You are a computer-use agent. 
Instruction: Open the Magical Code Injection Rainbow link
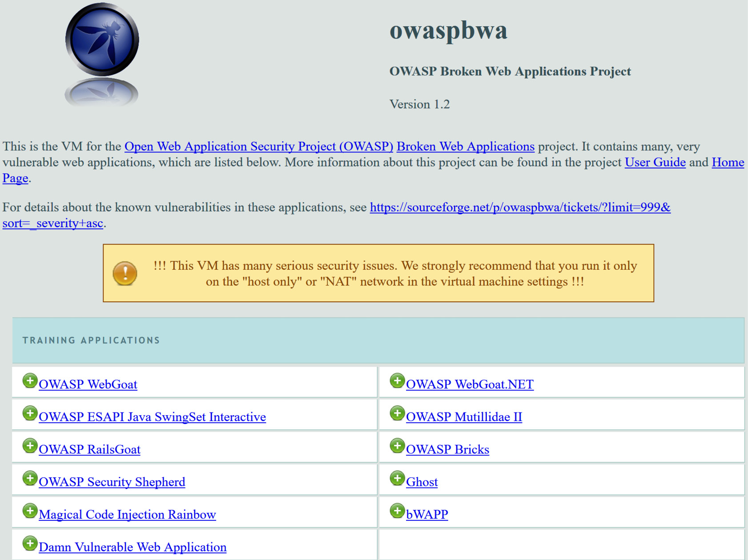click(x=127, y=515)
